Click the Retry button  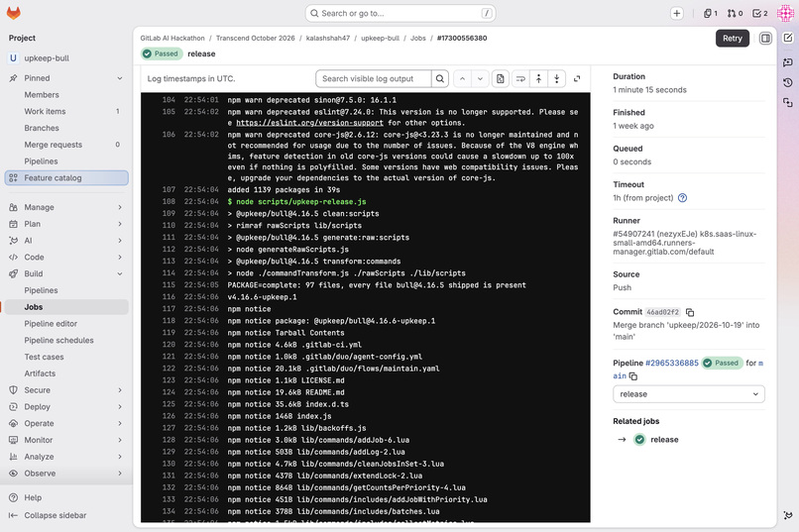(x=733, y=39)
